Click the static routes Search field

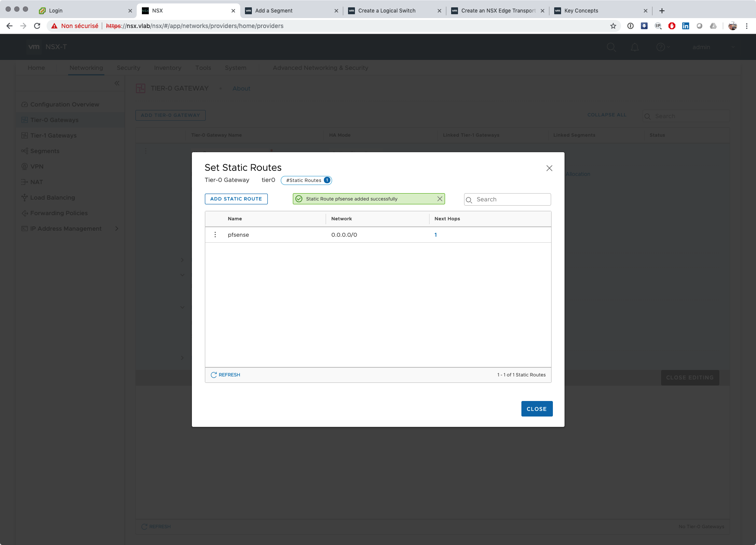click(511, 199)
